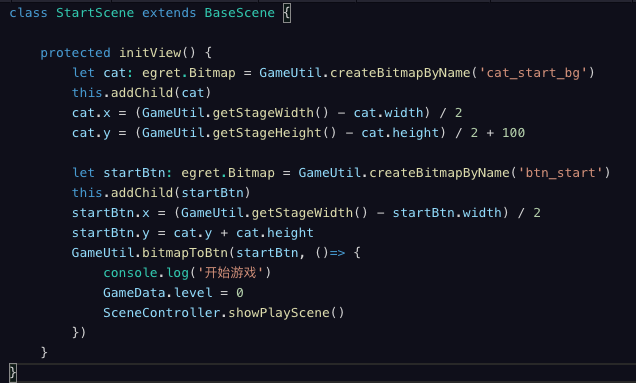The height and width of the screenshot is (383, 636).
Task: Click createBitmapByName on the cat line
Action: coord(400,73)
